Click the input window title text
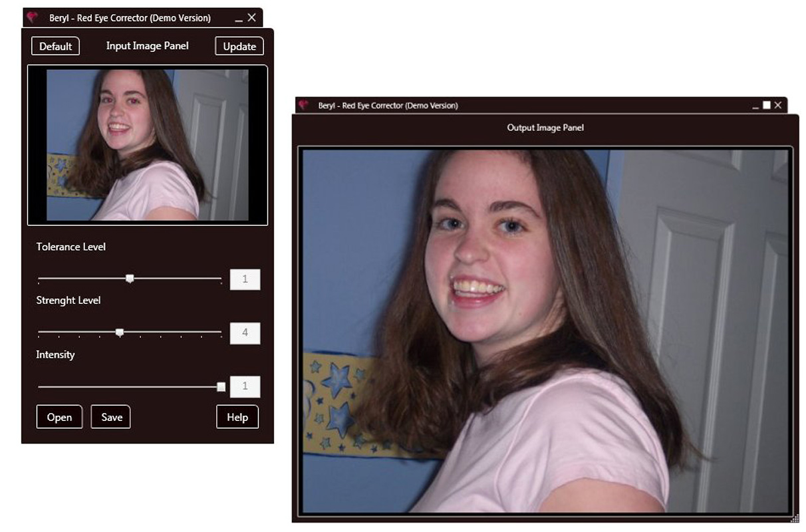 tap(130, 18)
